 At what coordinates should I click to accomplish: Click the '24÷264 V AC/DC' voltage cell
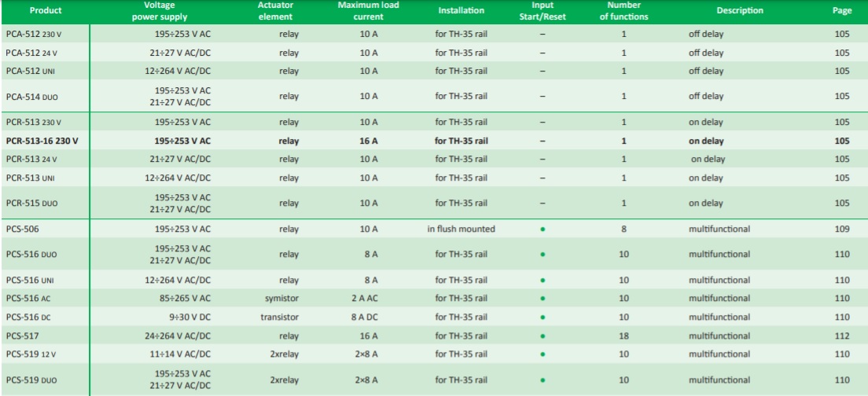[x=178, y=335]
